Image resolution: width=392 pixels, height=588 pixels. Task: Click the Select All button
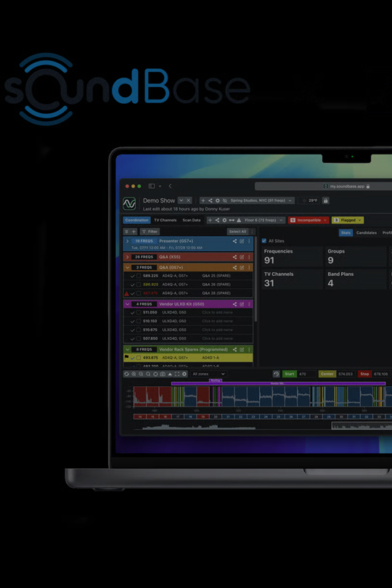238,232
